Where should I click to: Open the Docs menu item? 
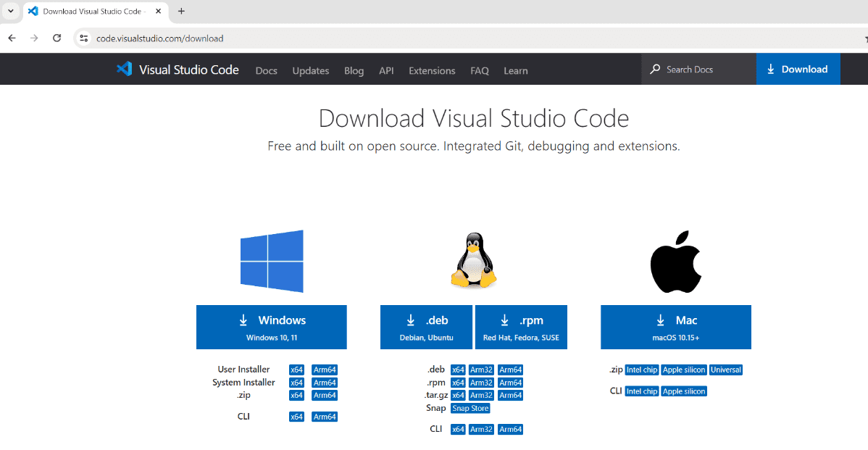(x=266, y=70)
